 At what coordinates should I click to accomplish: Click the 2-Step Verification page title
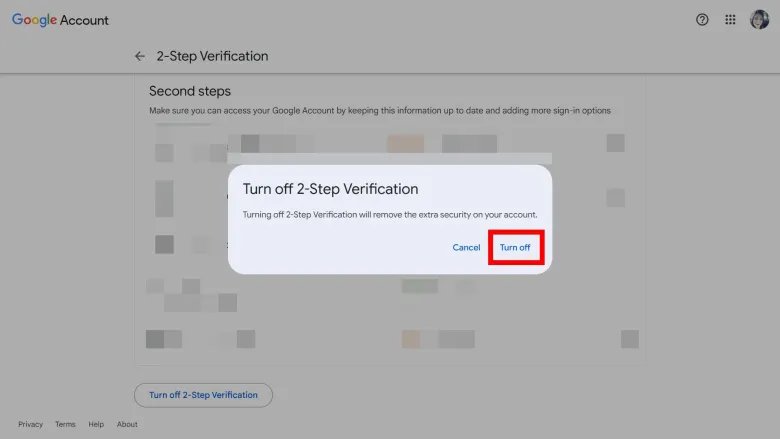[212, 56]
